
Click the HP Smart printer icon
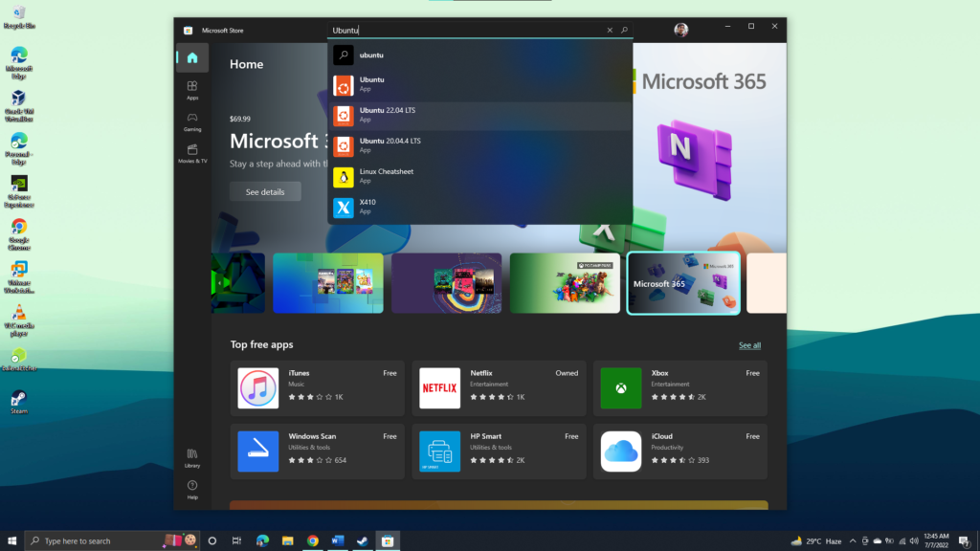click(439, 452)
